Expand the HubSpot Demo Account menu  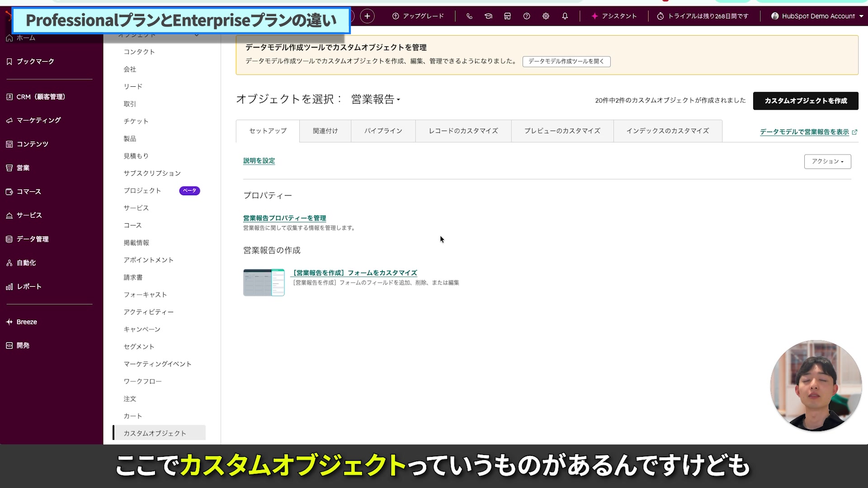[817, 16]
